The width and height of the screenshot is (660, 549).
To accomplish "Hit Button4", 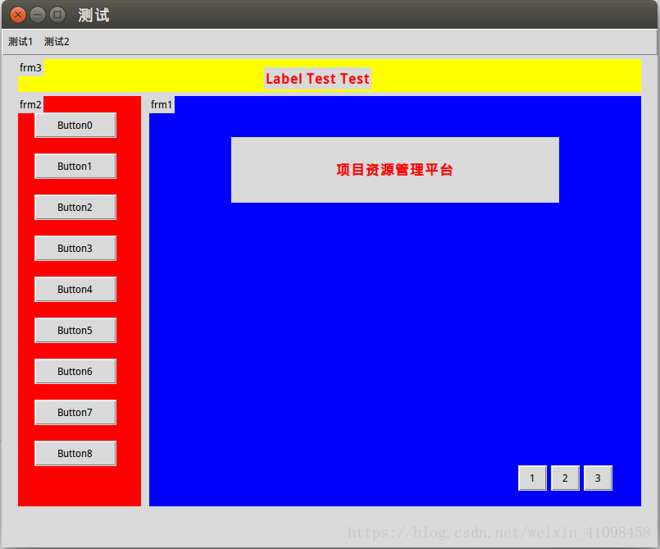I will click(75, 289).
